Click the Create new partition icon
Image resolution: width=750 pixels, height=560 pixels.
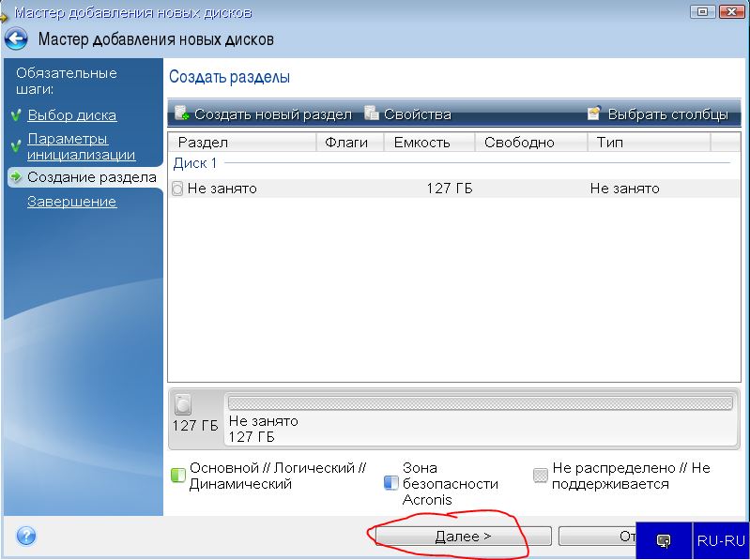coord(183,114)
